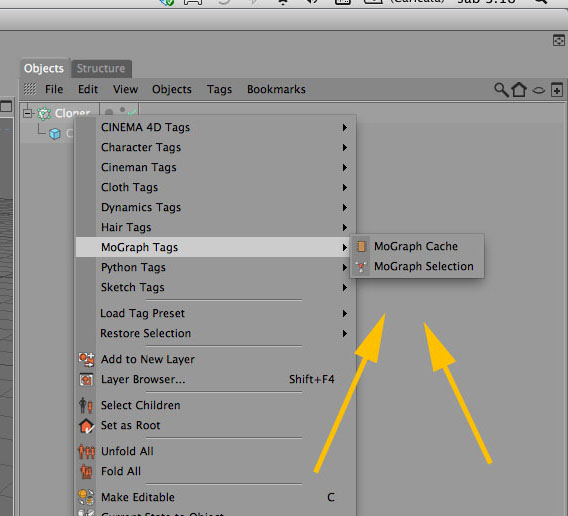The height and width of the screenshot is (516, 568).
Task: Open the Objects menu
Action: click(x=172, y=89)
